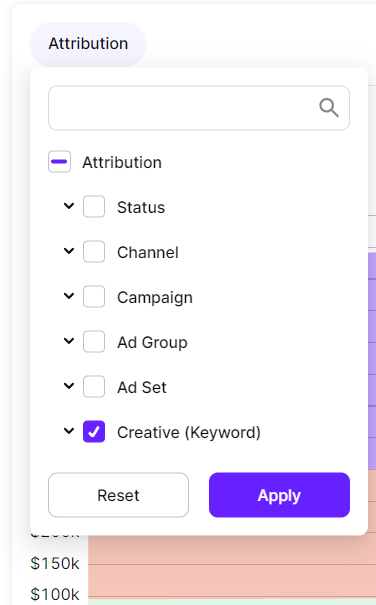Screen dimensions: 376x605
Task: Click the purple chart area
Action: [x=372, y=359]
